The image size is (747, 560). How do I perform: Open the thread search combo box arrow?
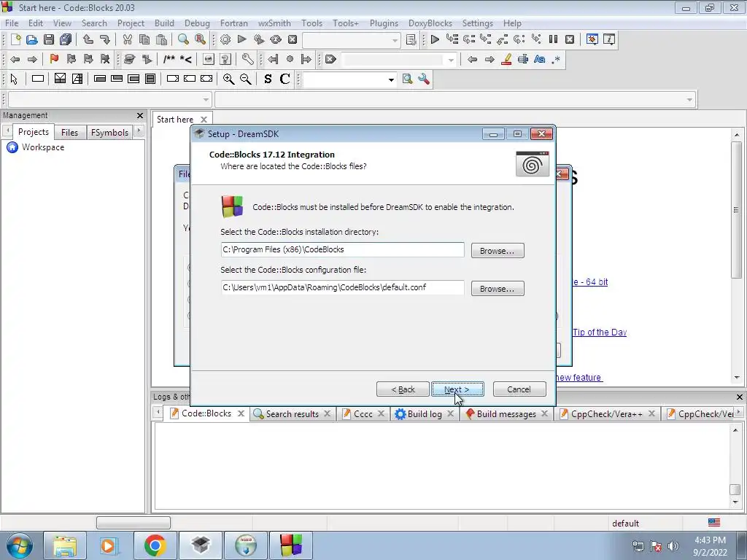tap(391, 79)
